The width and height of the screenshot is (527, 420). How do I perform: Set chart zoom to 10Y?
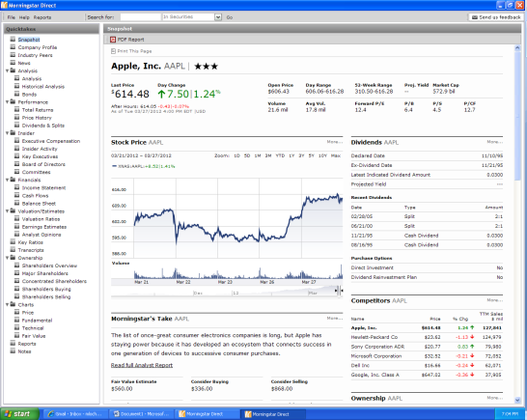click(x=322, y=155)
